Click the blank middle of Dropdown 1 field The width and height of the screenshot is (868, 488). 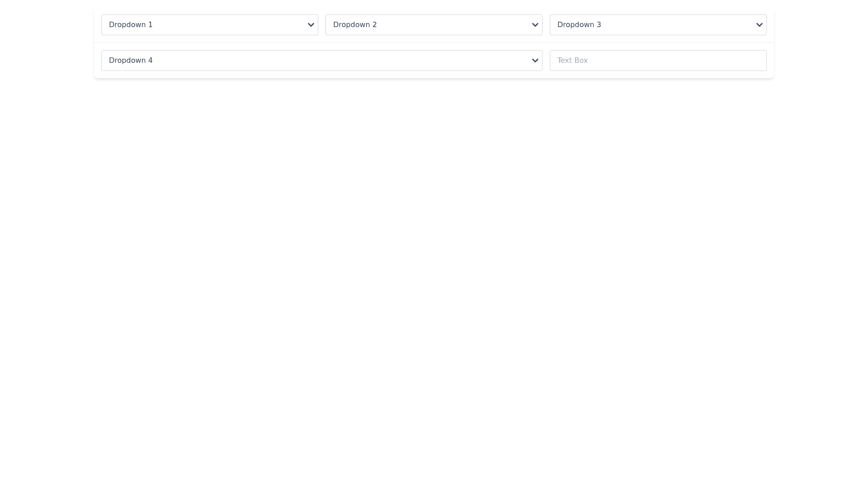tap(226, 25)
